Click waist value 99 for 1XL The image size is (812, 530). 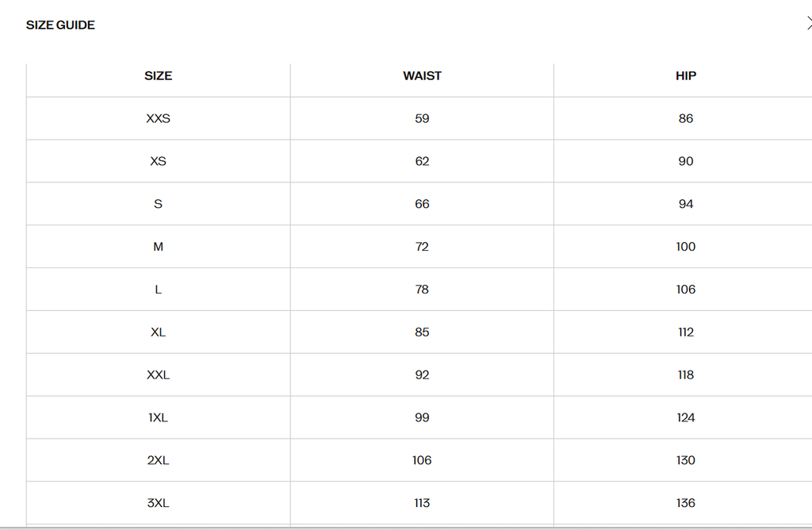point(422,418)
